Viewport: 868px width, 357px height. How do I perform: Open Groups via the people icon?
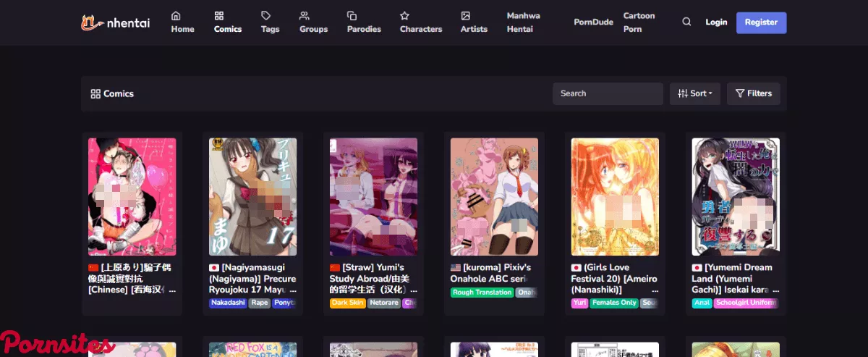(305, 16)
